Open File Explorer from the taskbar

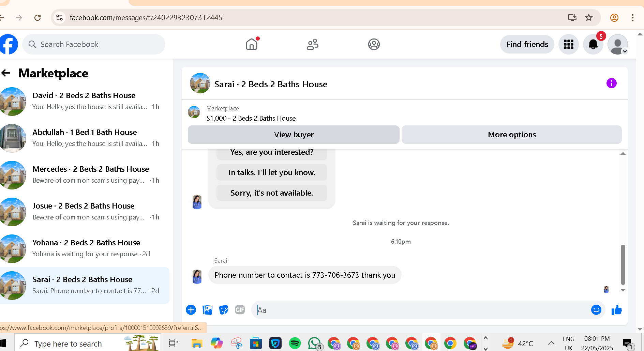(197, 343)
